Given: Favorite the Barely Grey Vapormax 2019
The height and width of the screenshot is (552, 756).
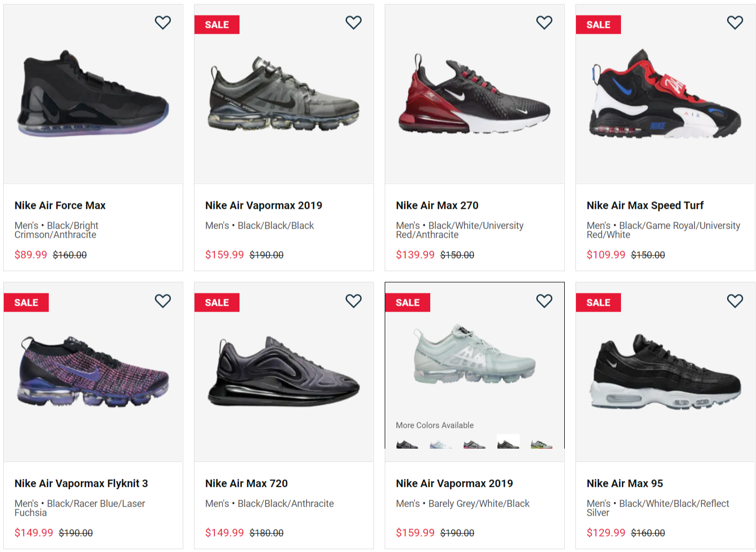Looking at the screenshot, I should [544, 301].
